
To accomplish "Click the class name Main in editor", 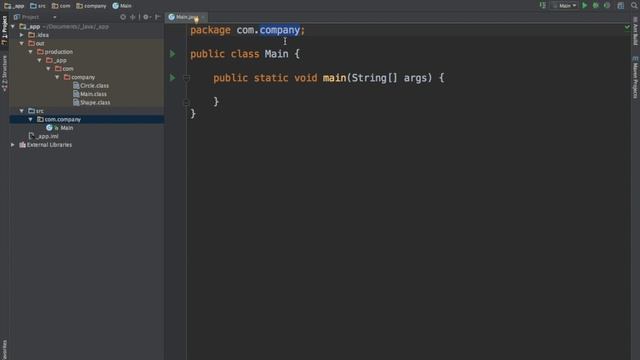I will click(276, 54).
